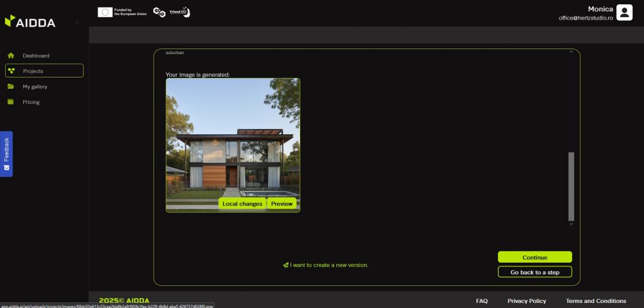Preview the generated house image

282,203
